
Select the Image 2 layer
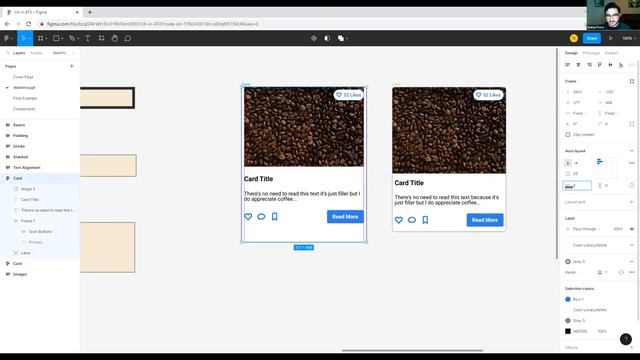[x=28, y=189]
